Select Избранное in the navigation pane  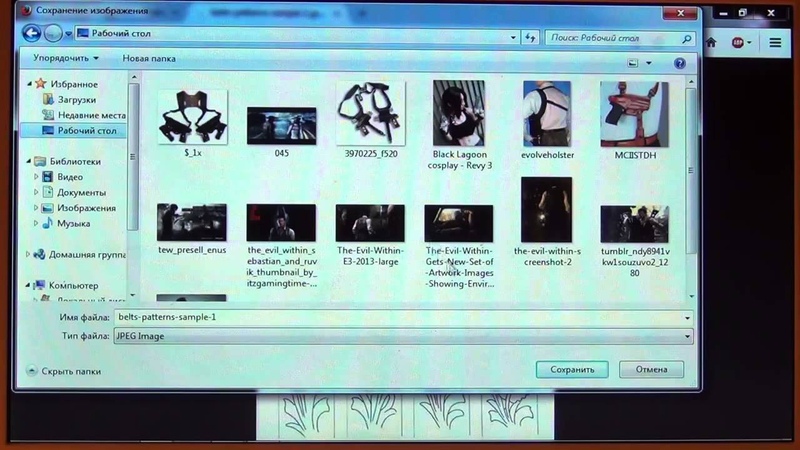point(73,84)
